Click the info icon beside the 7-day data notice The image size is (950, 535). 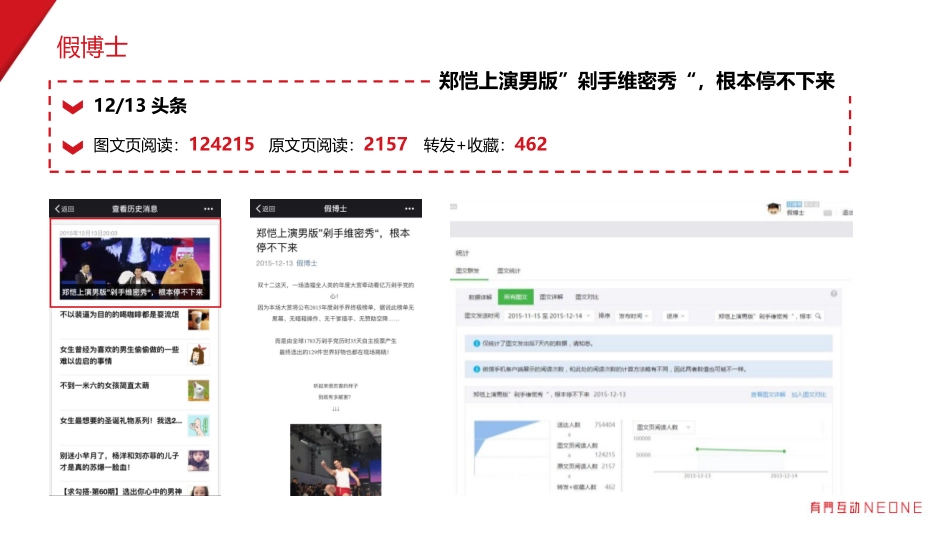[x=476, y=344]
